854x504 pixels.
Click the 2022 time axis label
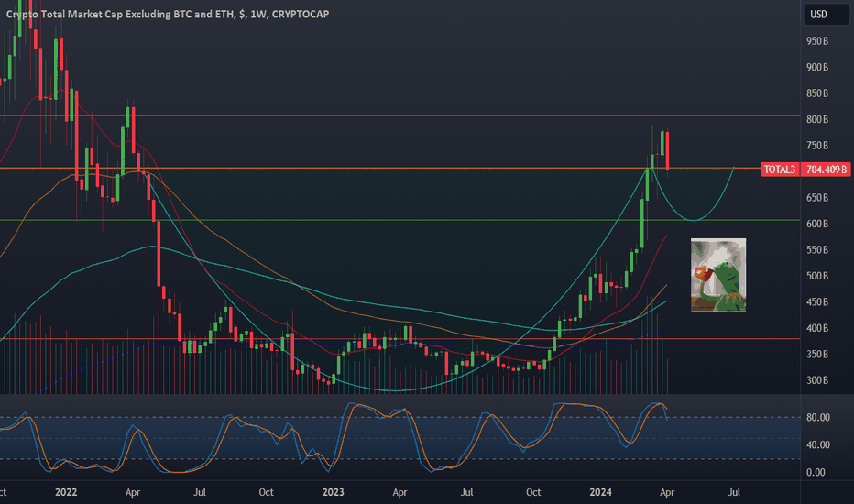[x=66, y=492]
